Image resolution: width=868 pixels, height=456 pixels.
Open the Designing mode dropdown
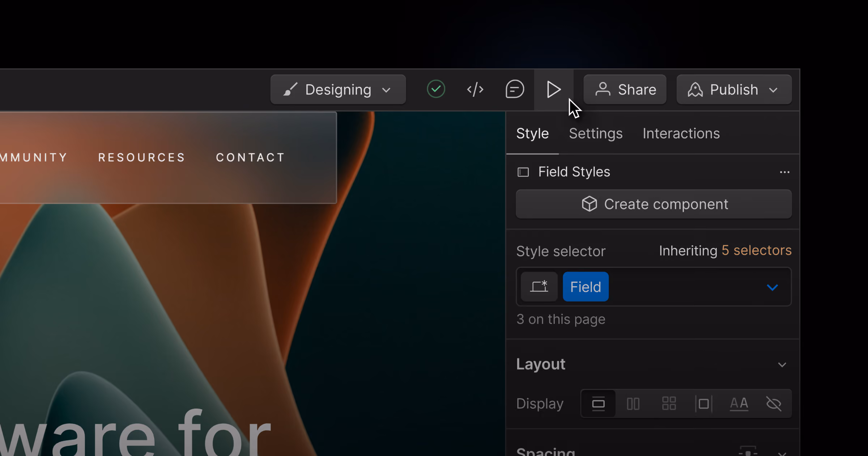[338, 89]
